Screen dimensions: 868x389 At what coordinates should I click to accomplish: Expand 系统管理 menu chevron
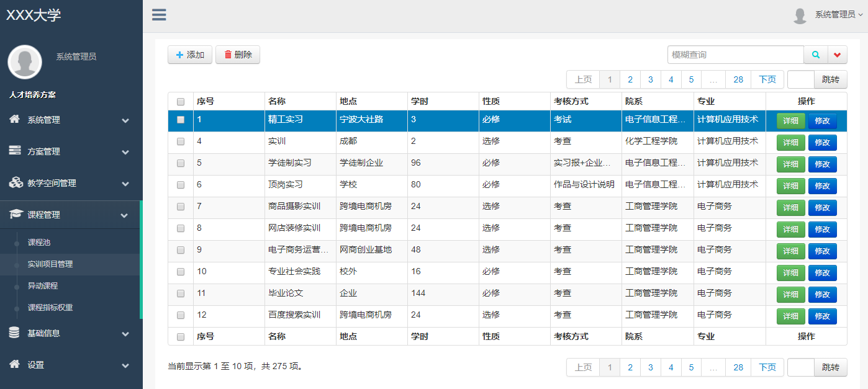tap(125, 120)
